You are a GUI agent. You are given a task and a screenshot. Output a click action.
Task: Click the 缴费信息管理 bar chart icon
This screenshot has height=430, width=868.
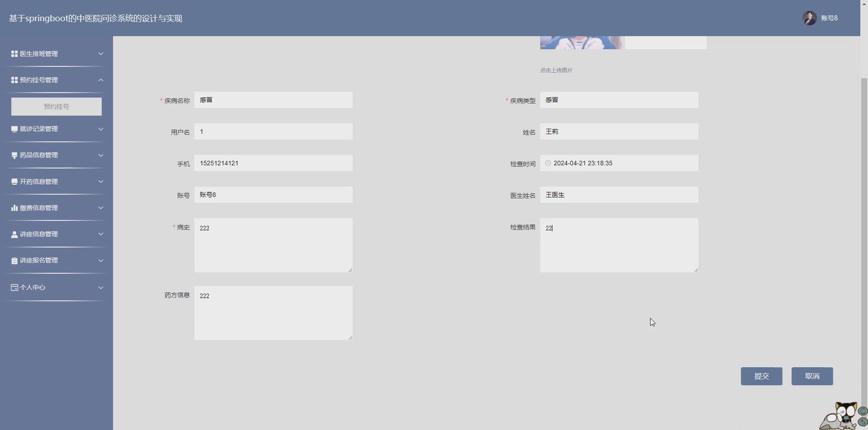(14, 208)
